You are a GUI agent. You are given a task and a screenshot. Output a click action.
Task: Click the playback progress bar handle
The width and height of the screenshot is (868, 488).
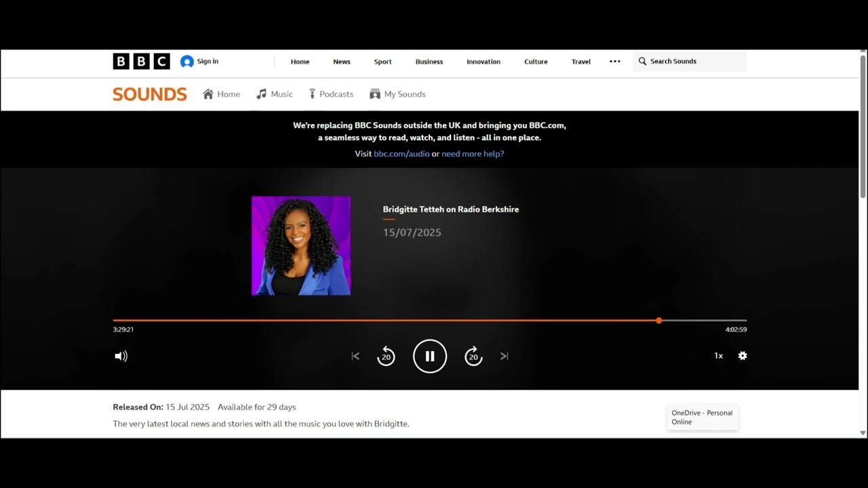659,321
